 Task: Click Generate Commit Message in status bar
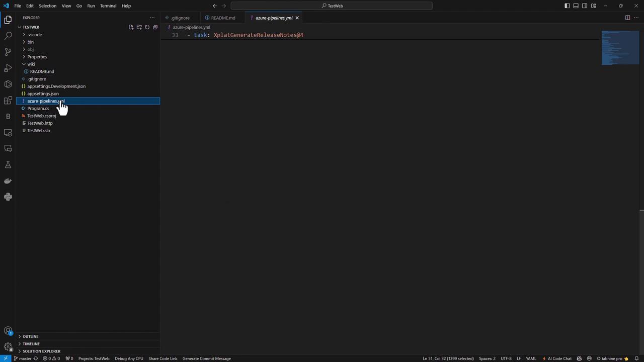pos(206,358)
